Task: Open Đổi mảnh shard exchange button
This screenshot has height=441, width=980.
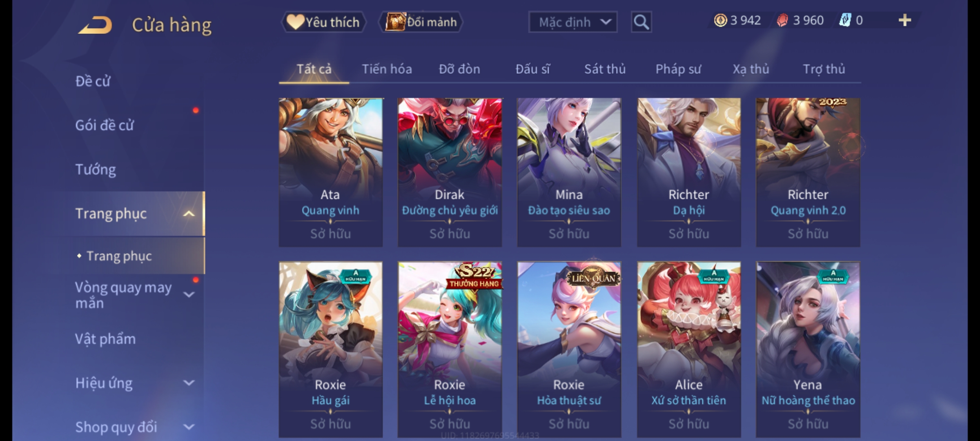Action: point(421,22)
